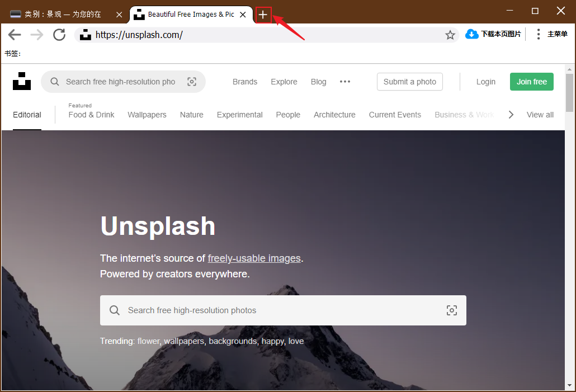Click the Submit a photo button

pyautogui.click(x=409, y=82)
